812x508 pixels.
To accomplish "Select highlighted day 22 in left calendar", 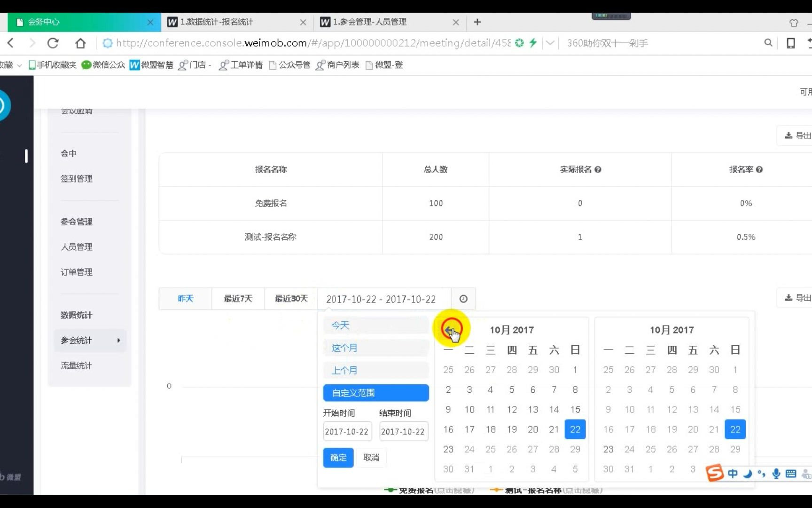I will click(x=575, y=429).
